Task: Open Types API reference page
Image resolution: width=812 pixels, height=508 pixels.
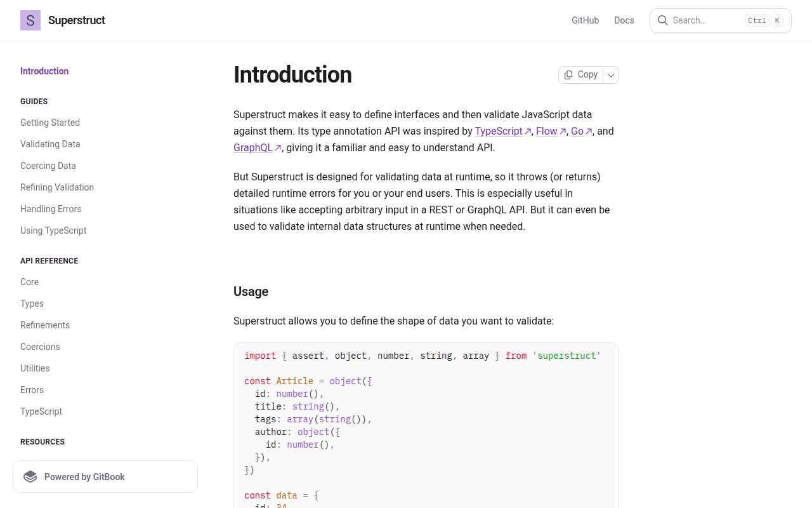Action: 32,304
